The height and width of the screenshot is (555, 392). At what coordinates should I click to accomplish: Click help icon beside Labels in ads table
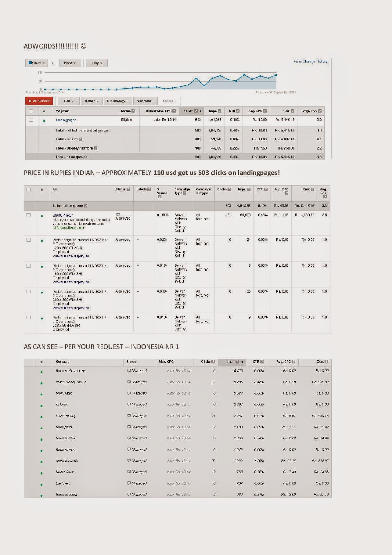149,189
